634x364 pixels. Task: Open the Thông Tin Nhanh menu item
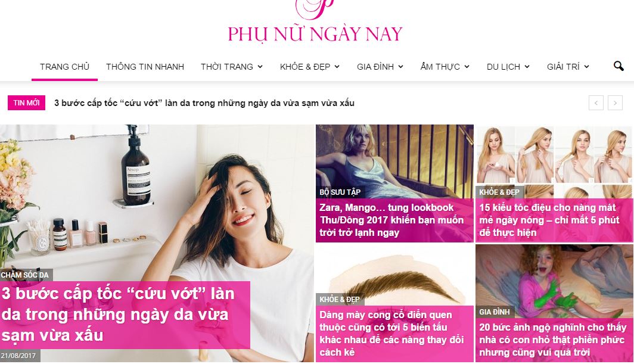(x=145, y=67)
